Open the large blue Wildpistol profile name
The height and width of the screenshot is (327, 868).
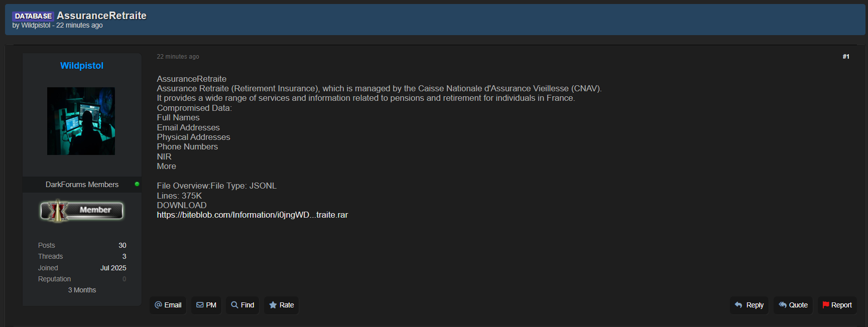(82, 66)
